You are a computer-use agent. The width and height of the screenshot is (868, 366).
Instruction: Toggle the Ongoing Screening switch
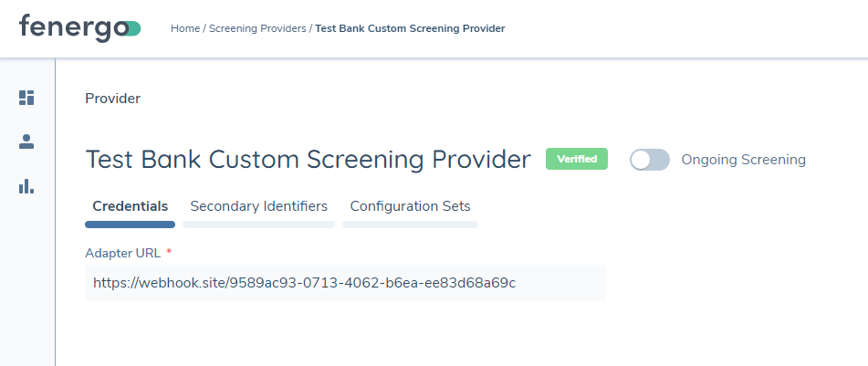(649, 160)
